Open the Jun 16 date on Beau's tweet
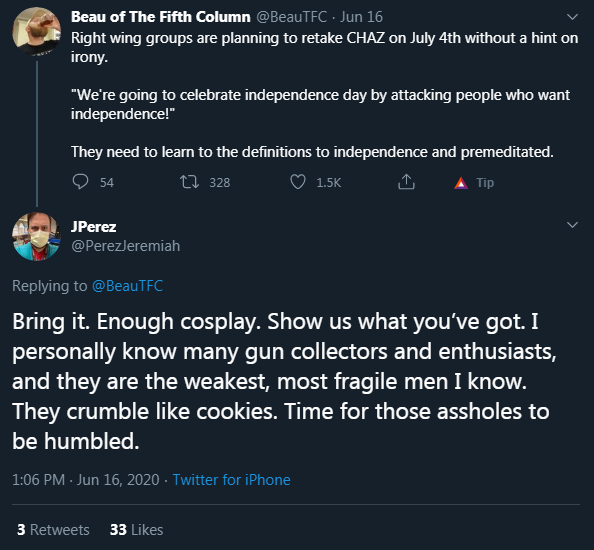This screenshot has height=550, width=594. coord(361,17)
